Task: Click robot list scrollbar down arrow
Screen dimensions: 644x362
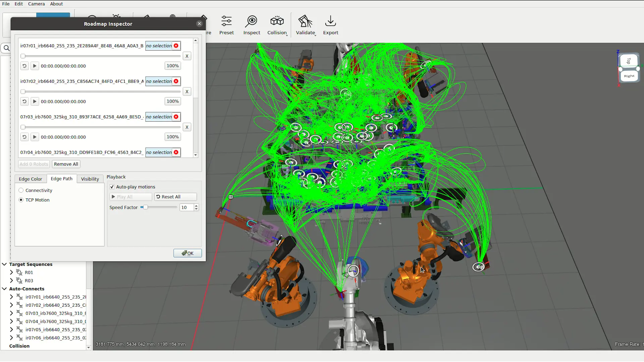Action: point(196,155)
